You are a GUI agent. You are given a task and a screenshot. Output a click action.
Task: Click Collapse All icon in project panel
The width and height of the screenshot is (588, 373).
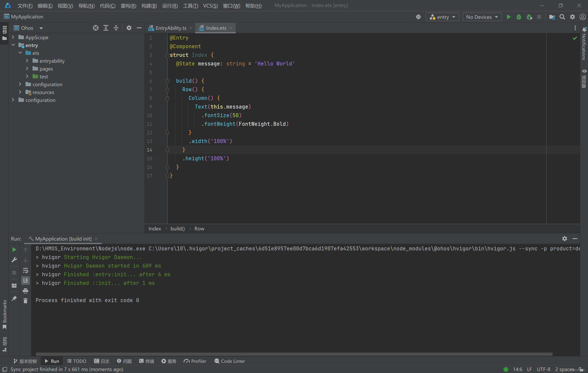[116, 28]
